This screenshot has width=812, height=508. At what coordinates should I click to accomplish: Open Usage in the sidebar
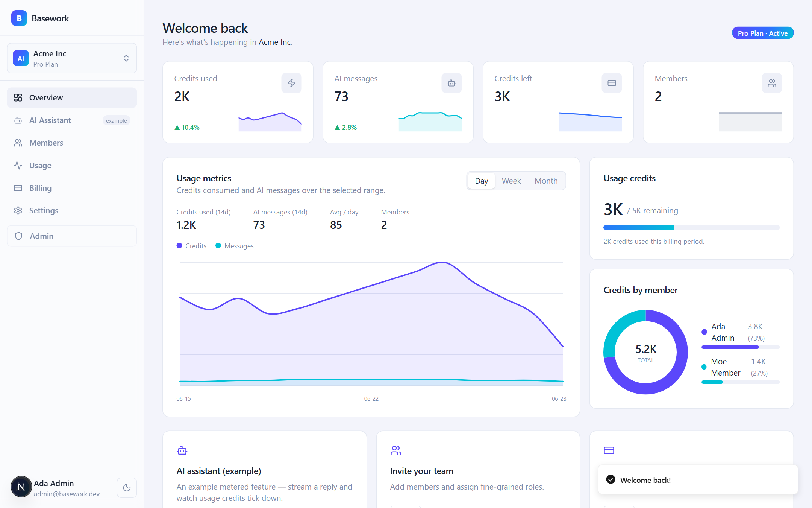(72, 166)
